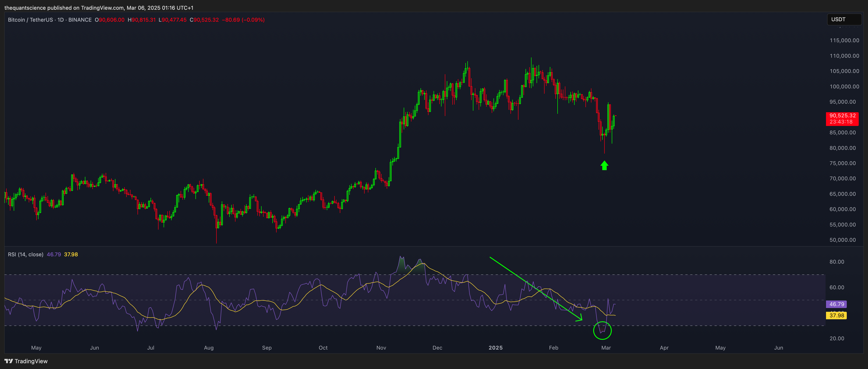Image resolution: width=868 pixels, height=369 pixels.
Task: Click the RSI 20.00 scale label
Action: click(x=837, y=339)
